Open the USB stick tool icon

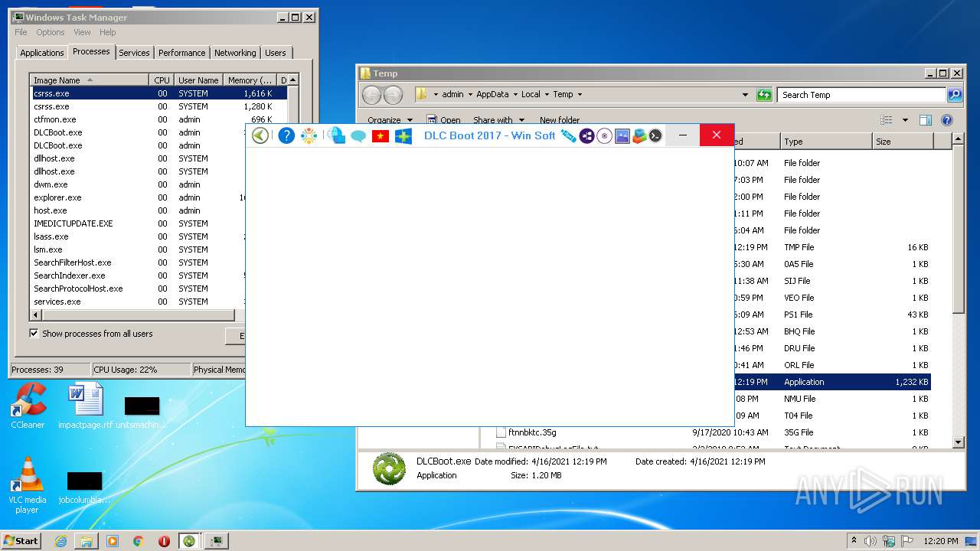click(x=568, y=135)
